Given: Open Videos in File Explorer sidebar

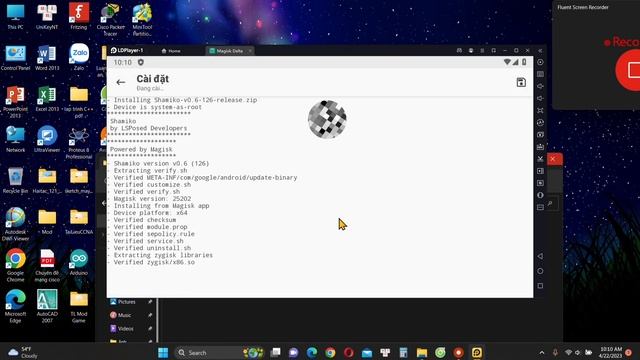Looking at the screenshot, I should (x=125, y=329).
